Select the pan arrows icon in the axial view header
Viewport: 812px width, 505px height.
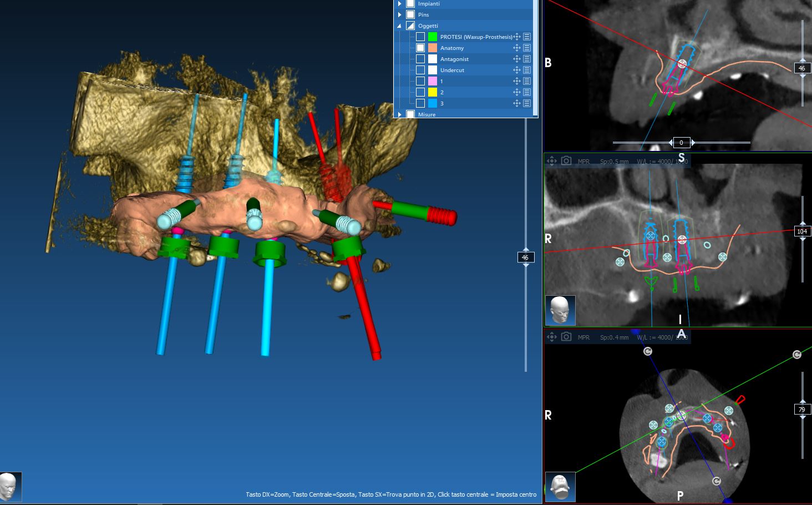click(x=552, y=337)
